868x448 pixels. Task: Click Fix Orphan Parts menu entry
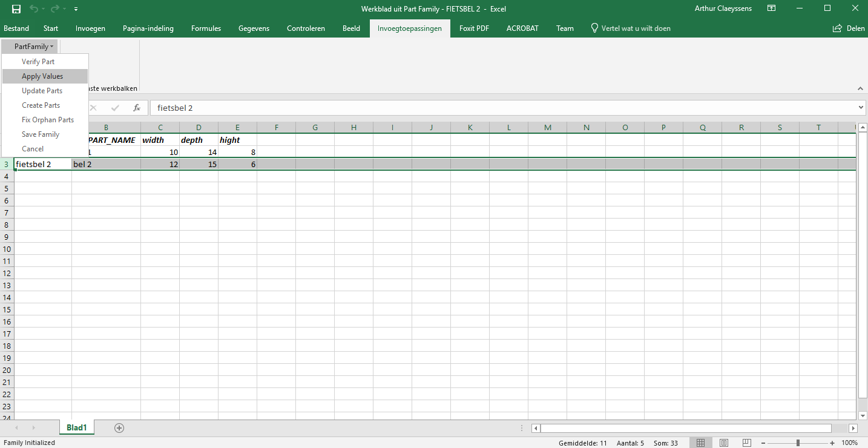[45, 120]
